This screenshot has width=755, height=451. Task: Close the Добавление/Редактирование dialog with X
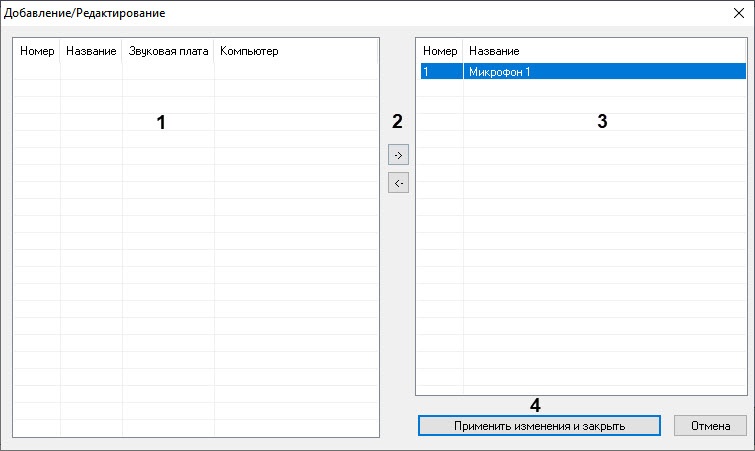click(x=738, y=14)
